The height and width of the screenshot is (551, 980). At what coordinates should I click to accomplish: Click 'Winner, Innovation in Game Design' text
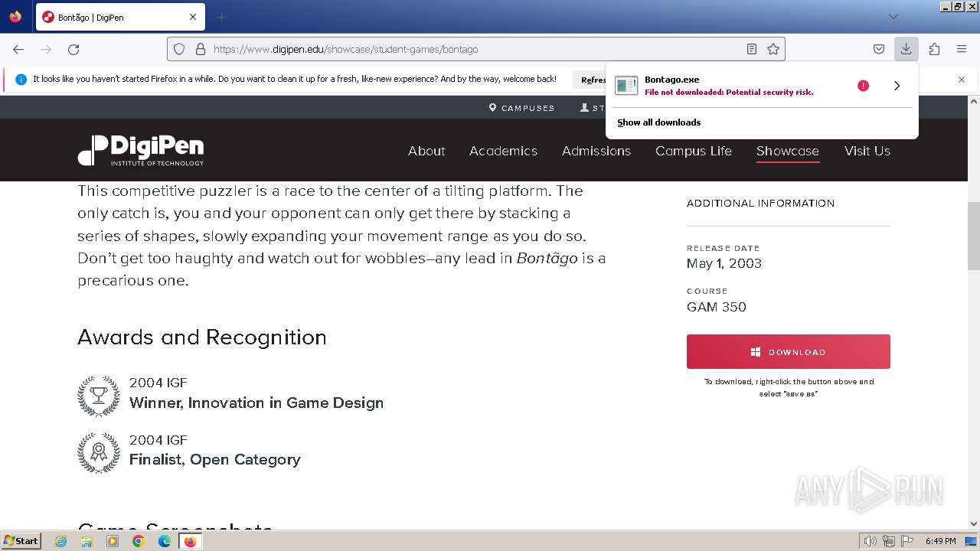(x=256, y=403)
